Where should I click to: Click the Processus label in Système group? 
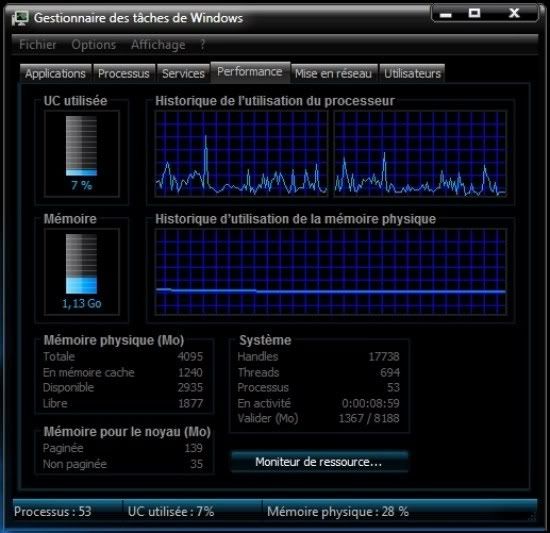click(x=263, y=387)
